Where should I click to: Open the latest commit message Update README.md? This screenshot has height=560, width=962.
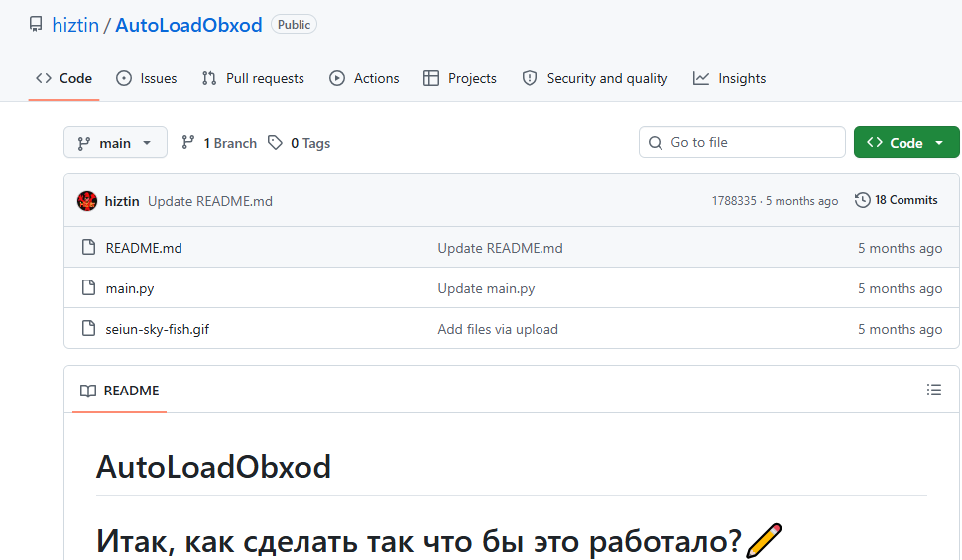click(210, 201)
